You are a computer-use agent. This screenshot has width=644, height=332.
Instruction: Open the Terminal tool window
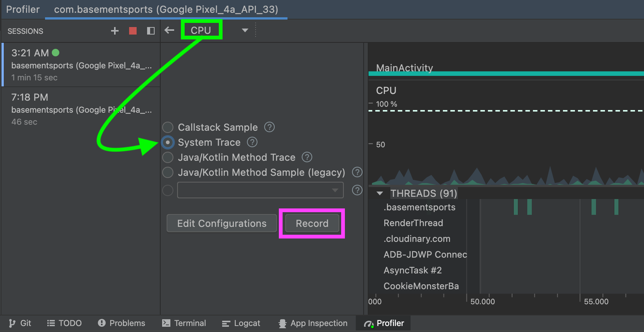184,323
